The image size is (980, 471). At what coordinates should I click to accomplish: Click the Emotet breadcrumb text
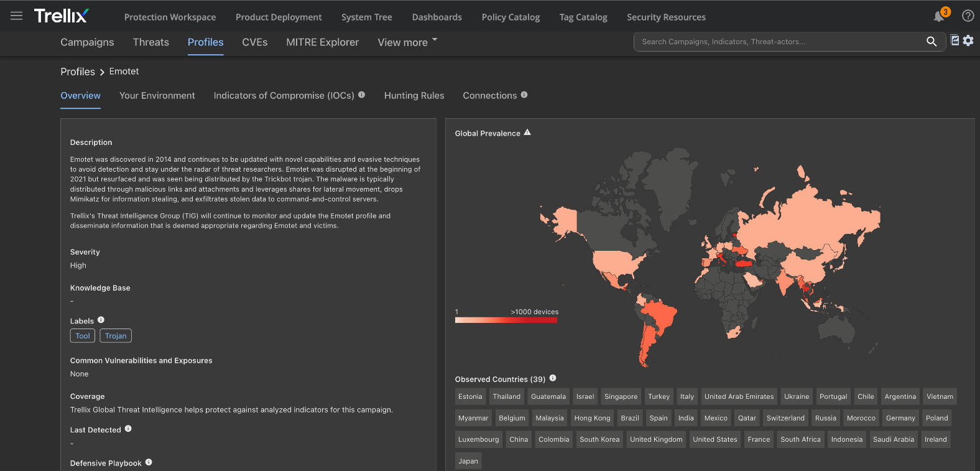coord(124,72)
